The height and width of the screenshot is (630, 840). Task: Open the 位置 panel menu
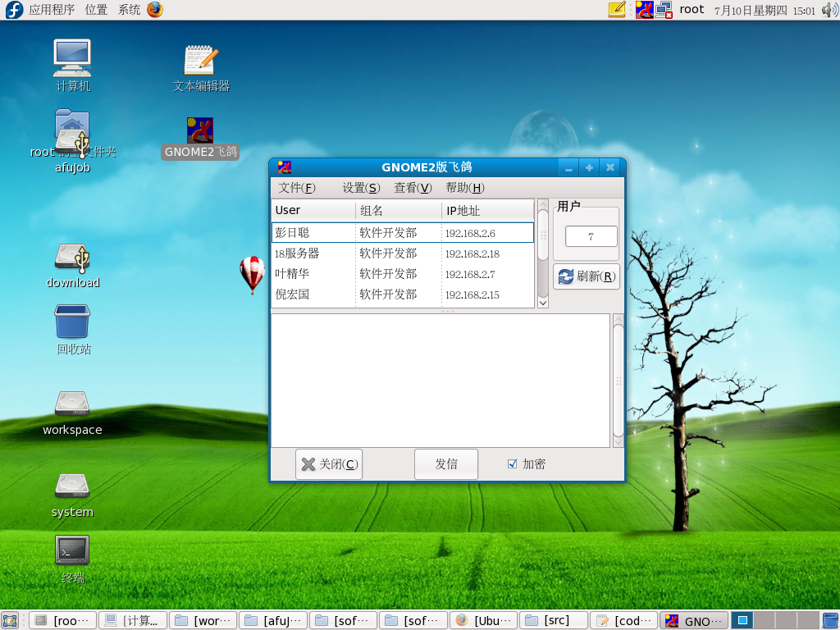97,10
